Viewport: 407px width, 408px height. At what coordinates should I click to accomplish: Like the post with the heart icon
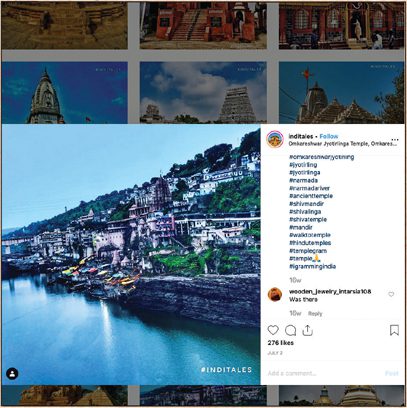tap(273, 330)
